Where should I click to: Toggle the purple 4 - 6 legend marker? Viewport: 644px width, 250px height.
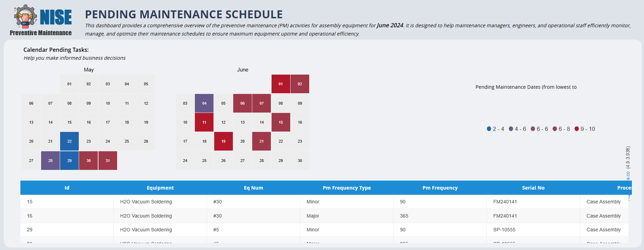click(x=511, y=129)
